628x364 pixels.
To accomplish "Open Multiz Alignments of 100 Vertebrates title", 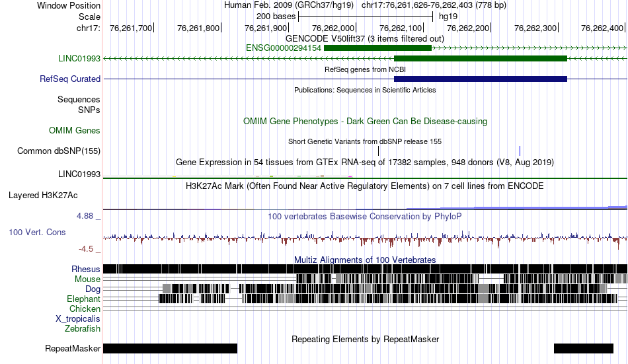I will coord(365,260).
